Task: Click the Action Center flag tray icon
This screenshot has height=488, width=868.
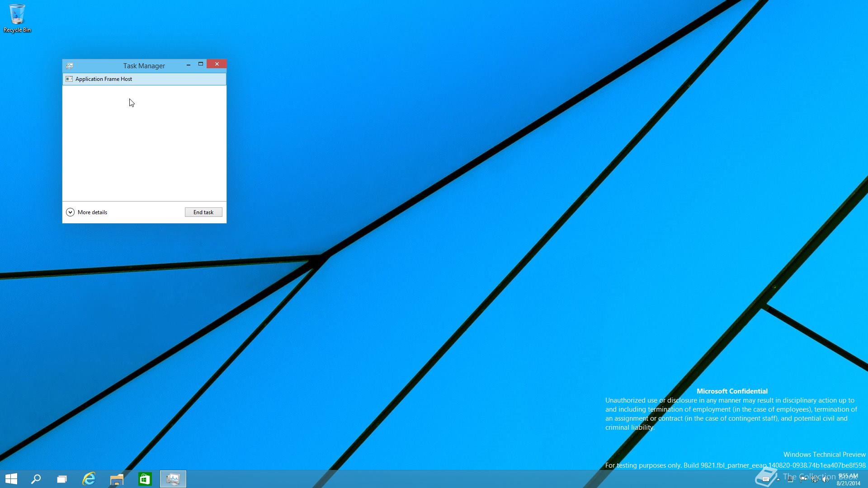Action: 803,479
